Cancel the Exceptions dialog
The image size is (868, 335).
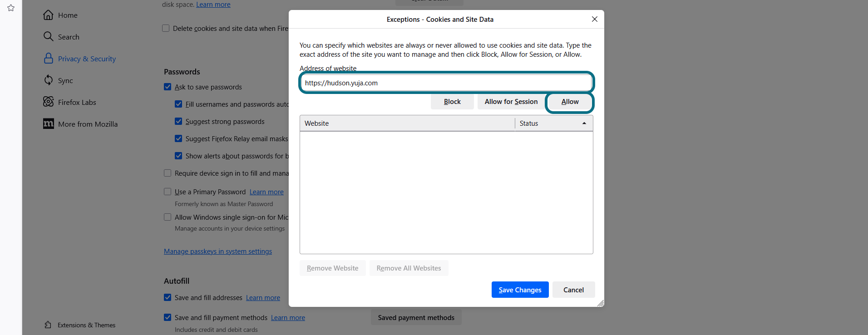coord(573,290)
